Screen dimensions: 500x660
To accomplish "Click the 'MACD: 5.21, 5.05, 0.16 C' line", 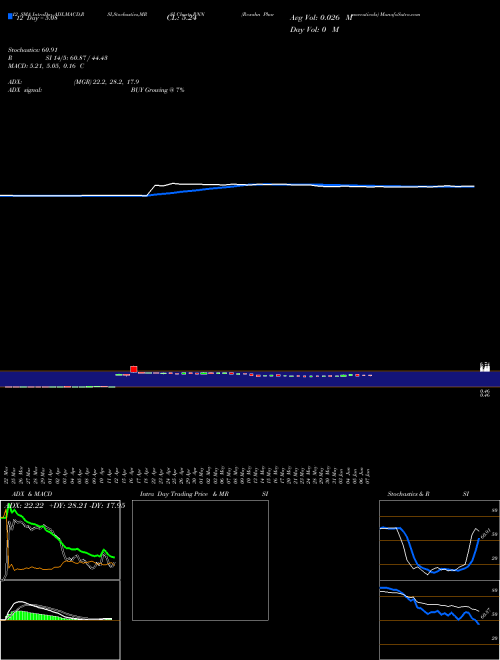I will coord(46,66).
